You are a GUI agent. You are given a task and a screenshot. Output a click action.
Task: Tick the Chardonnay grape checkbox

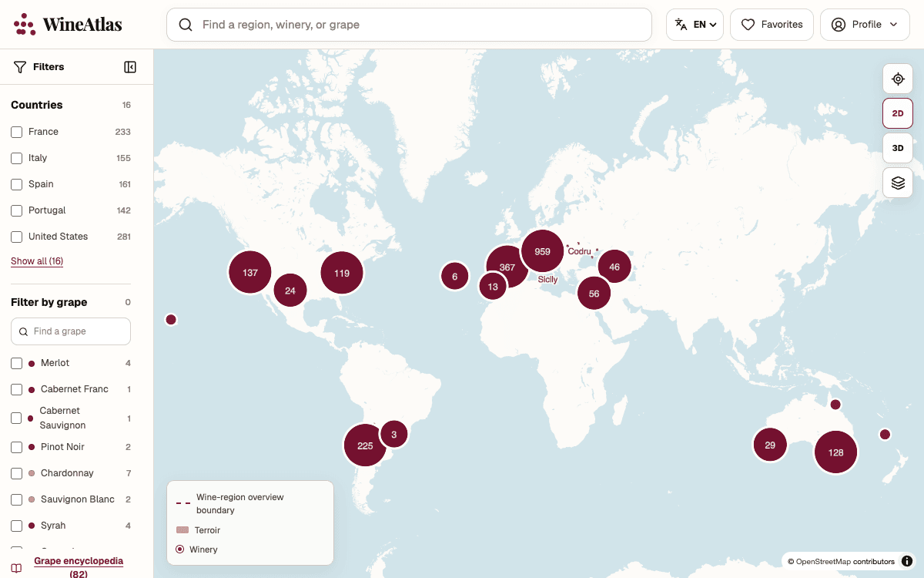(16, 473)
